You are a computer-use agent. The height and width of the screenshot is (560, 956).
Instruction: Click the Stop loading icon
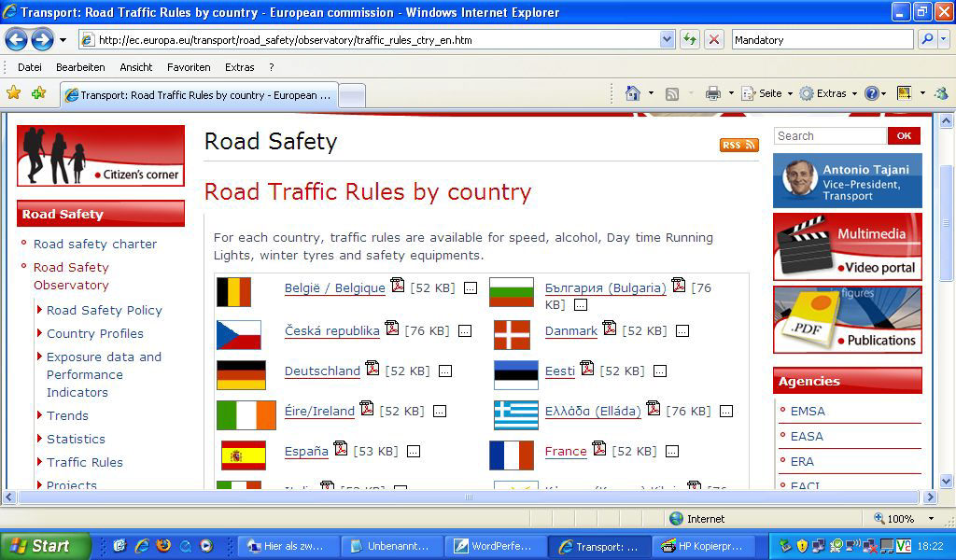point(713,40)
